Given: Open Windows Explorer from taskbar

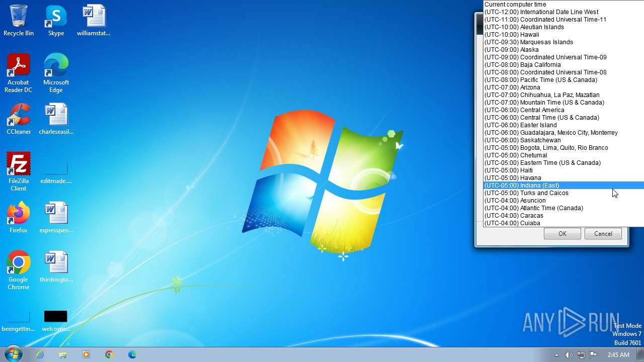Looking at the screenshot, I should [63, 354].
